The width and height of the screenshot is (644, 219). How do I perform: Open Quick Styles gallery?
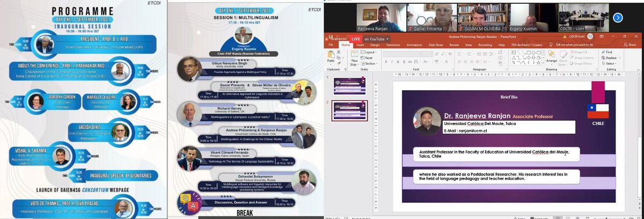coord(563,58)
